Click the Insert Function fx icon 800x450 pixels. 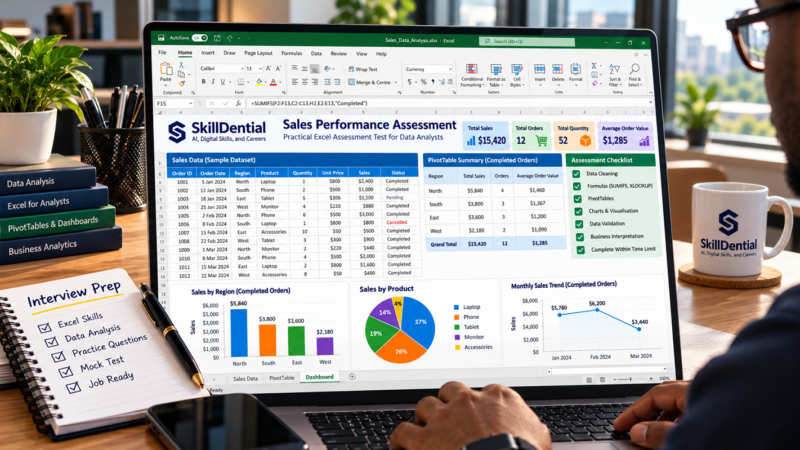tap(238, 103)
